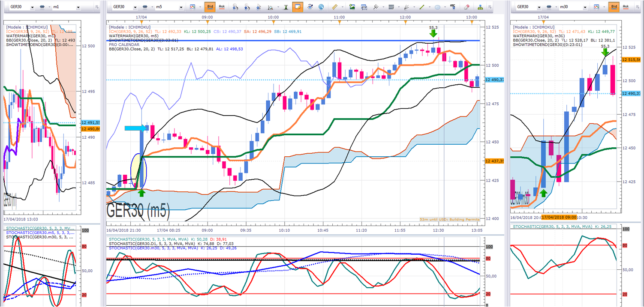Toggle the highlighted orange comment tool
The width and height of the screenshot is (644, 307).
click(298, 7)
